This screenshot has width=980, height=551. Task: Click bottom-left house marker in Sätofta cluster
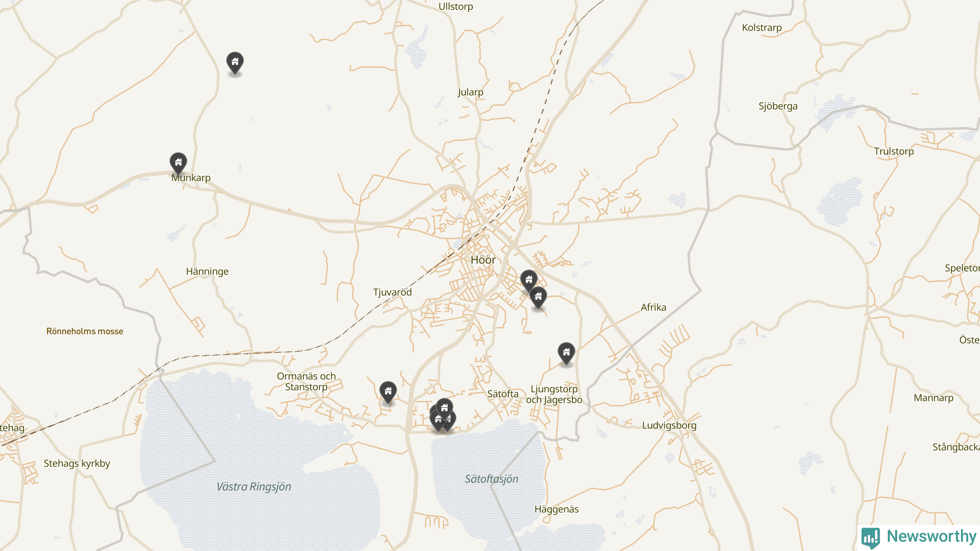[438, 420]
